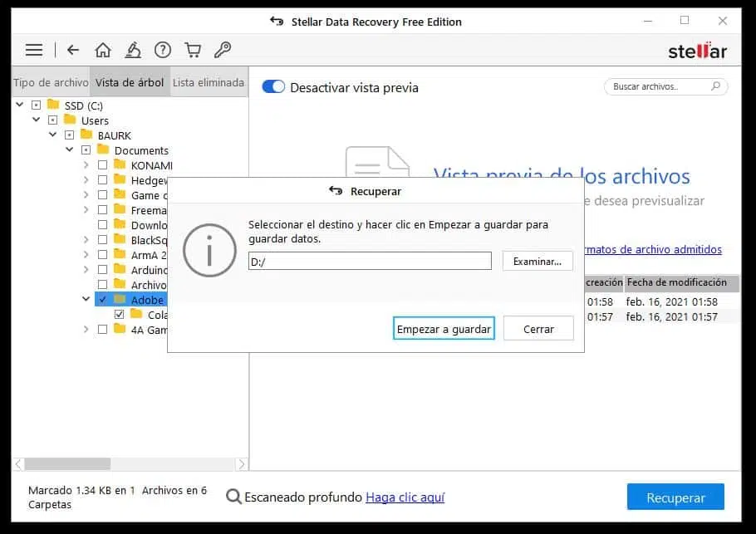Click the blue Recuperar button
The height and width of the screenshot is (534, 756).
click(675, 497)
